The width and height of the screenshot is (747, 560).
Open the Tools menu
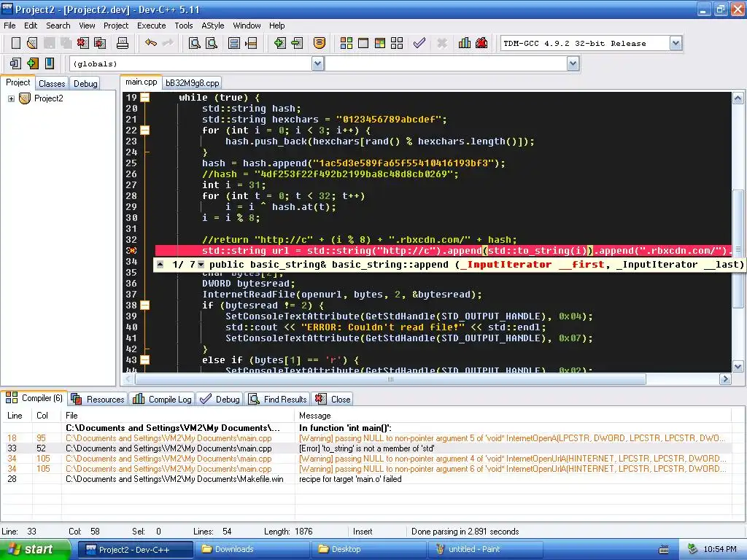pyautogui.click(x=183, y=26)
